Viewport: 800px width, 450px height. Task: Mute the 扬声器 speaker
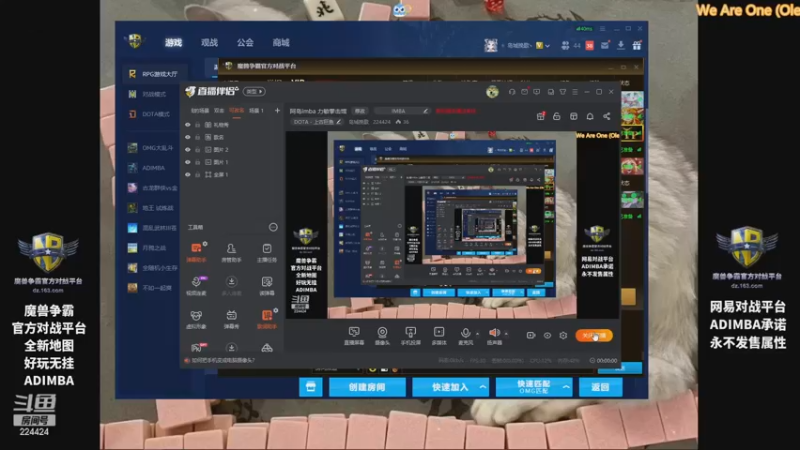[494, 336]
